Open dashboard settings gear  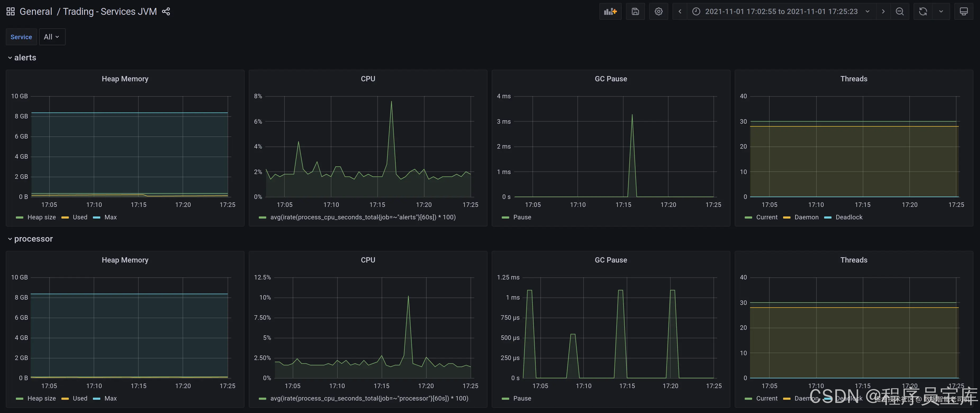pyautogui.click(x=658, y=11)
